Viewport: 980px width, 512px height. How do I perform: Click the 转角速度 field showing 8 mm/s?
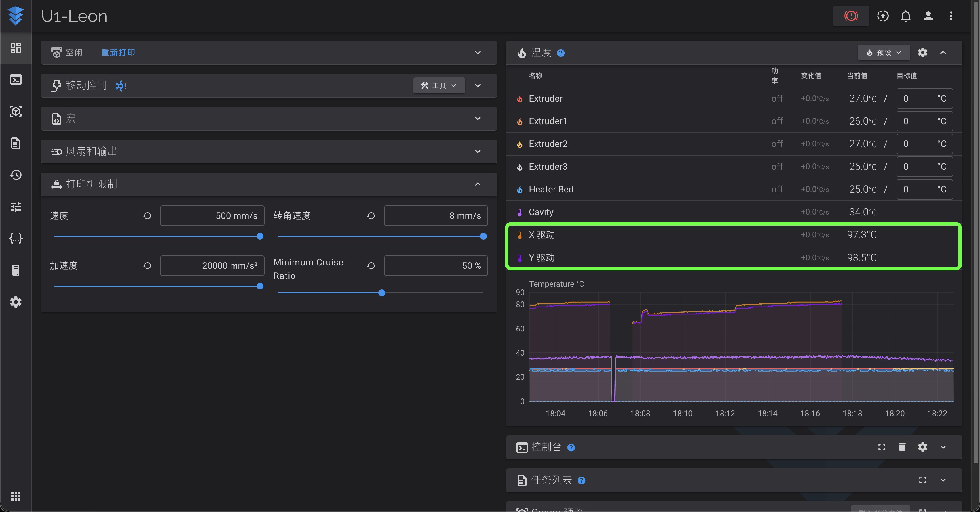click(x=436, y=216)
